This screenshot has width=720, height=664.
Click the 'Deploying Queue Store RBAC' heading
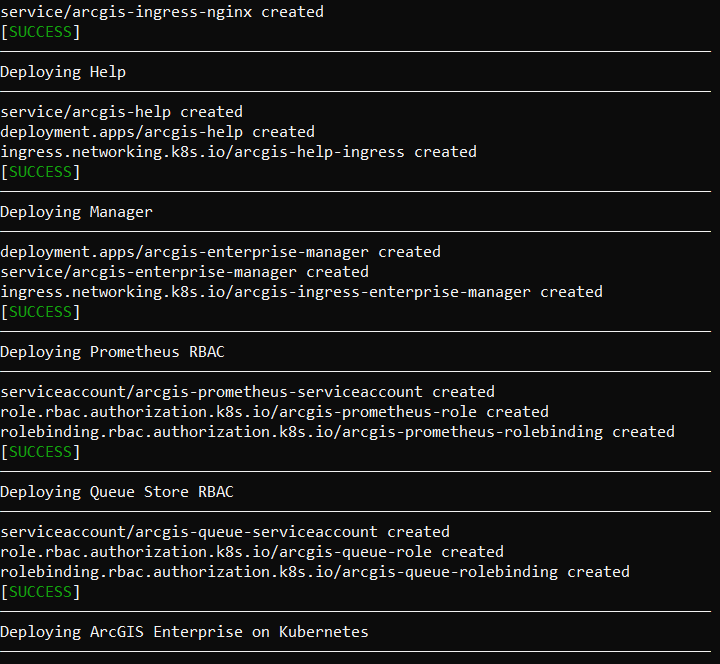(x=117, y=492)
